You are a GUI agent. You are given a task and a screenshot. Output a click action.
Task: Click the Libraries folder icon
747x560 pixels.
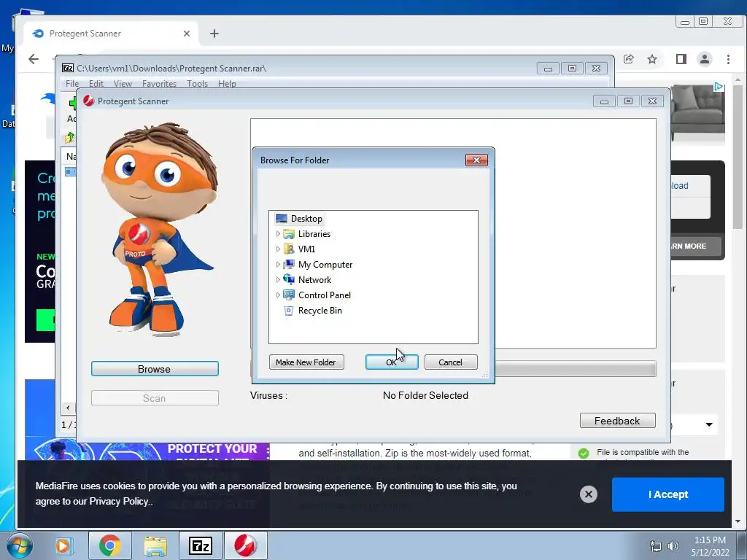pyautogui.click(x=289, y=234)
